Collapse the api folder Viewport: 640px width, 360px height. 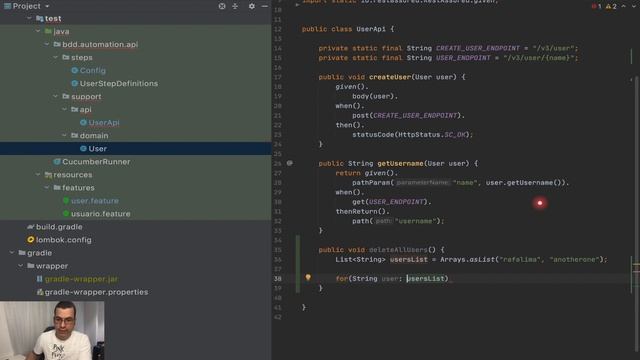pos(64,110)
